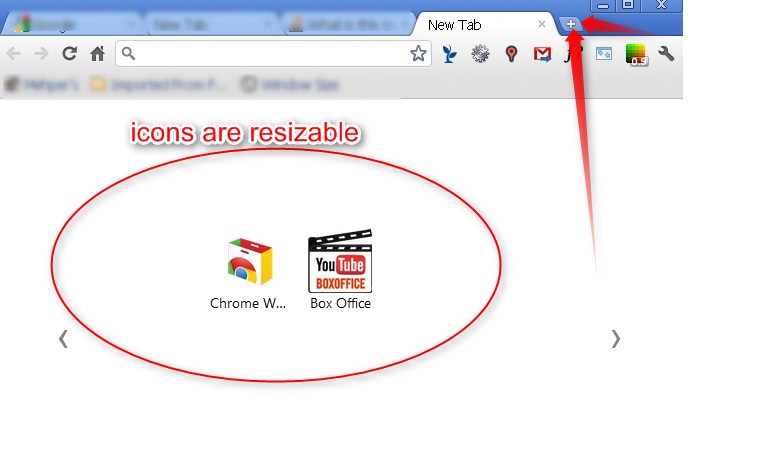Open the Gmail extension icon
The width and height of the screenshot is (763, 472).
(x=542, y=54)
